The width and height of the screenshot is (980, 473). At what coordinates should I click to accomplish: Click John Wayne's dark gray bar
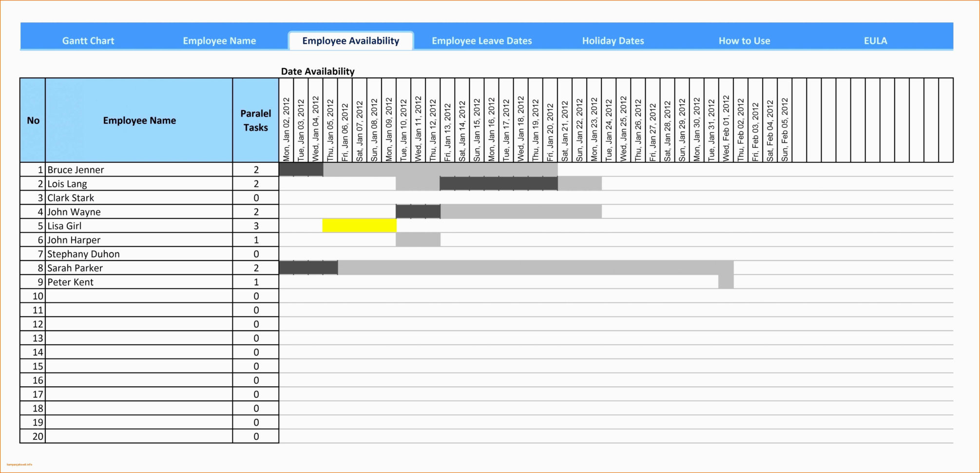point(418,212)
